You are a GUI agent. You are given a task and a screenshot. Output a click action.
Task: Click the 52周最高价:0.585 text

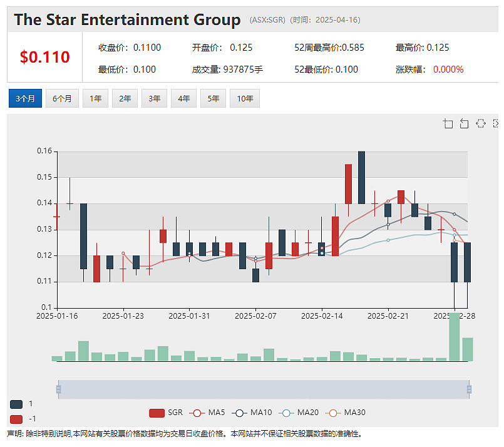[x=329, y=48]
